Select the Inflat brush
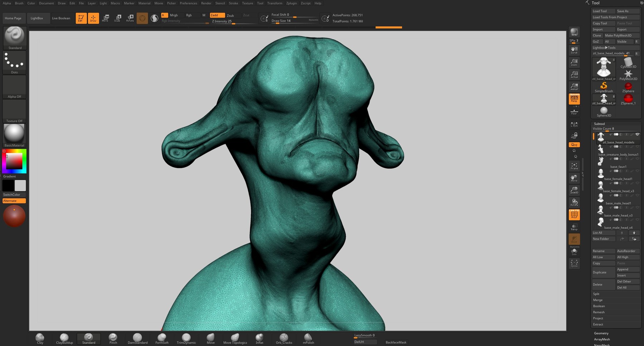 coord(259,337)
